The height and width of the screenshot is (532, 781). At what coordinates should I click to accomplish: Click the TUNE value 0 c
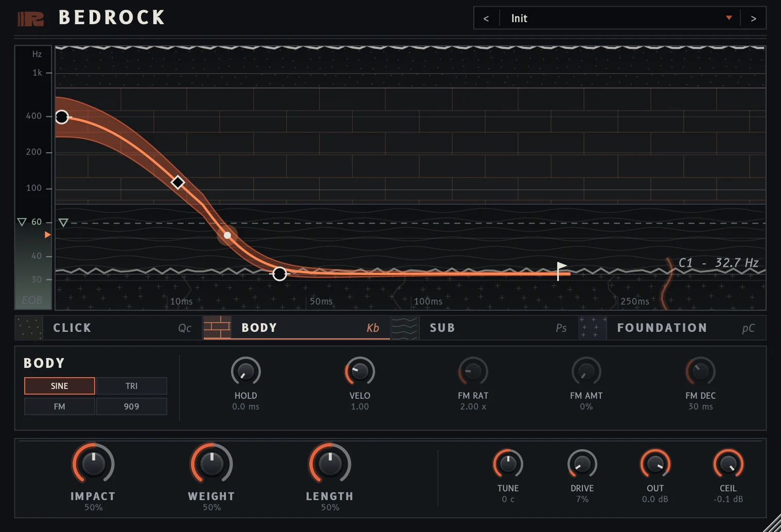pyautogui.click(x=508, y=499)
